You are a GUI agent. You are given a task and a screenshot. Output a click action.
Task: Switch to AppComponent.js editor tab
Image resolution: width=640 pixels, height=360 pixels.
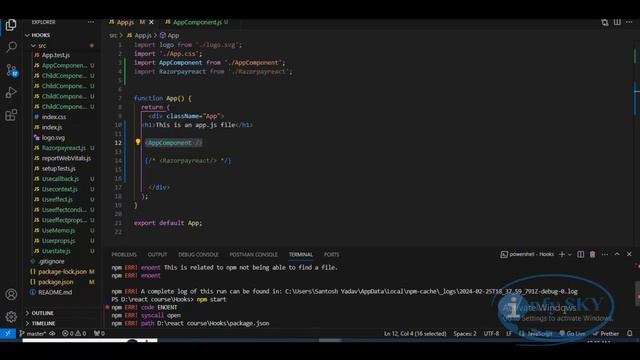[197, 22]
